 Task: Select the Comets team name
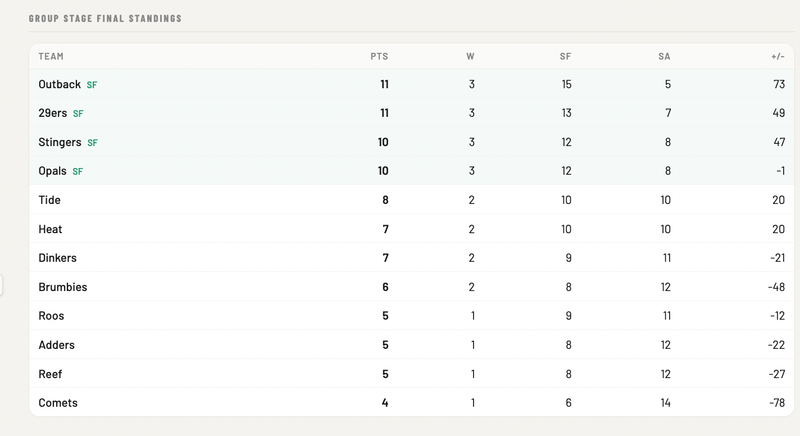point(58,403)
